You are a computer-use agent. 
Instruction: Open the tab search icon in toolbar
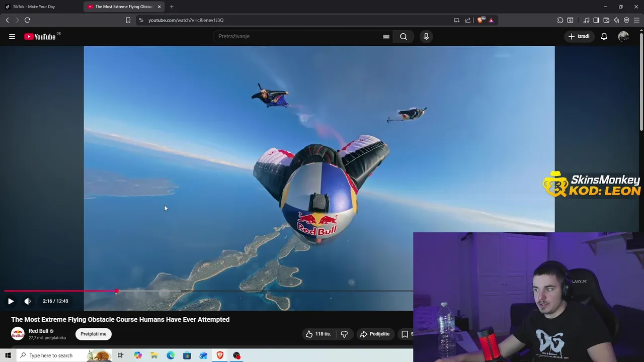click(x=570, y=20)
